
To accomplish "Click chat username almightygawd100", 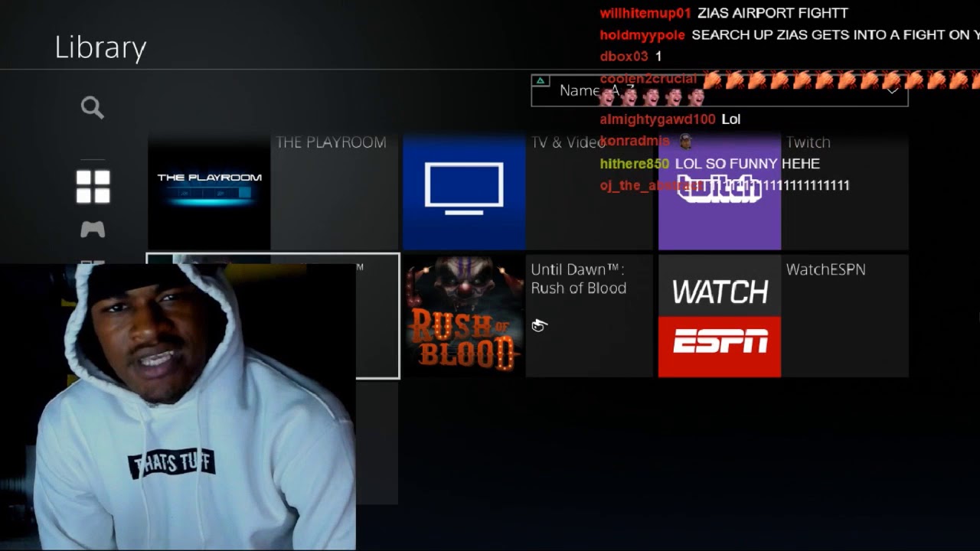I will click(658, 119).
